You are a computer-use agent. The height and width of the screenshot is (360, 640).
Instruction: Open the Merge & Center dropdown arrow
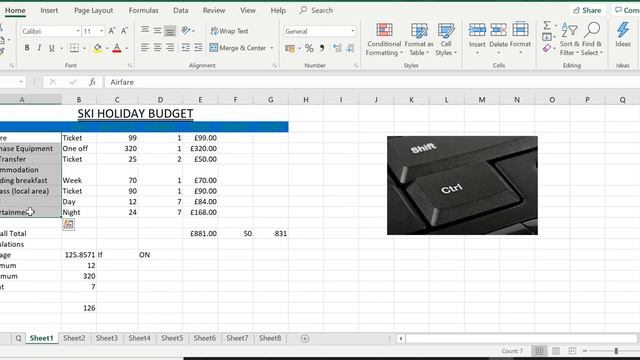click(272, 48)
